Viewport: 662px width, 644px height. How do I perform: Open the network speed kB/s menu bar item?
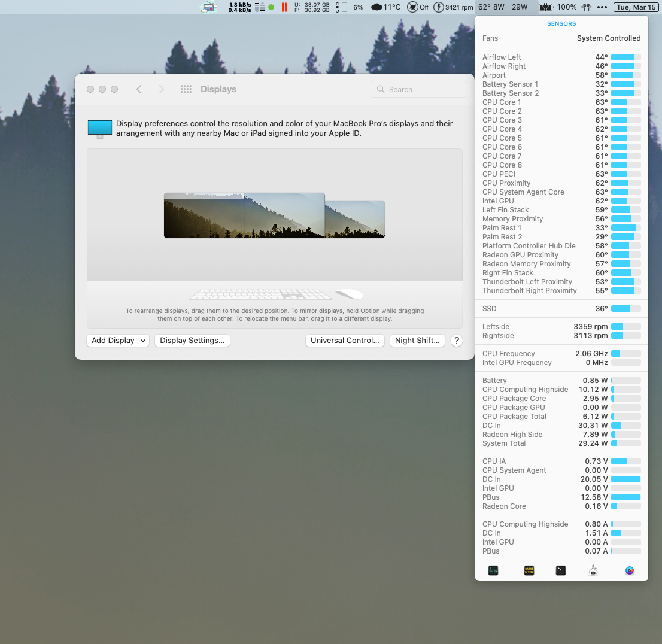pyautogui.click(x=239, y=7)
